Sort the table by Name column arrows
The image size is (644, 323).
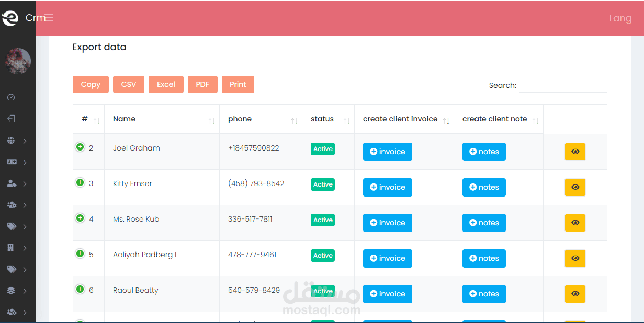click(212, 121)
